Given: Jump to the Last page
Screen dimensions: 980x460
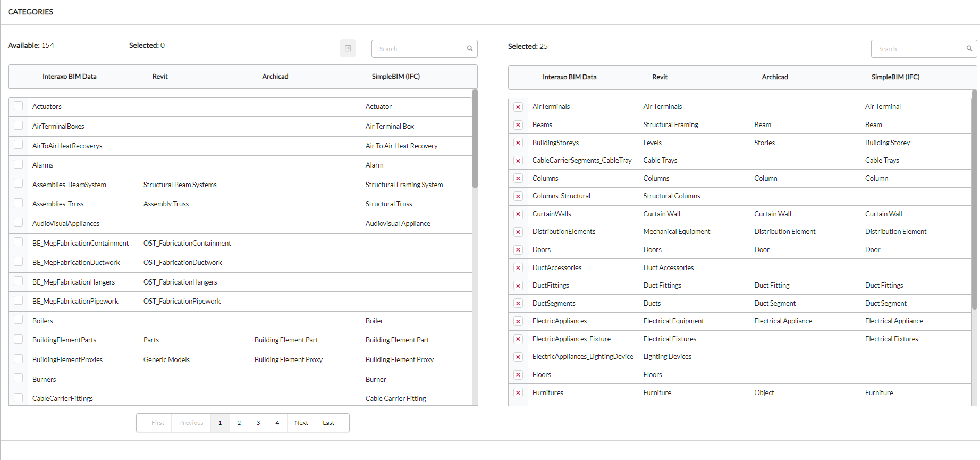Looking at the screenshot, I should tap(328, 423).
